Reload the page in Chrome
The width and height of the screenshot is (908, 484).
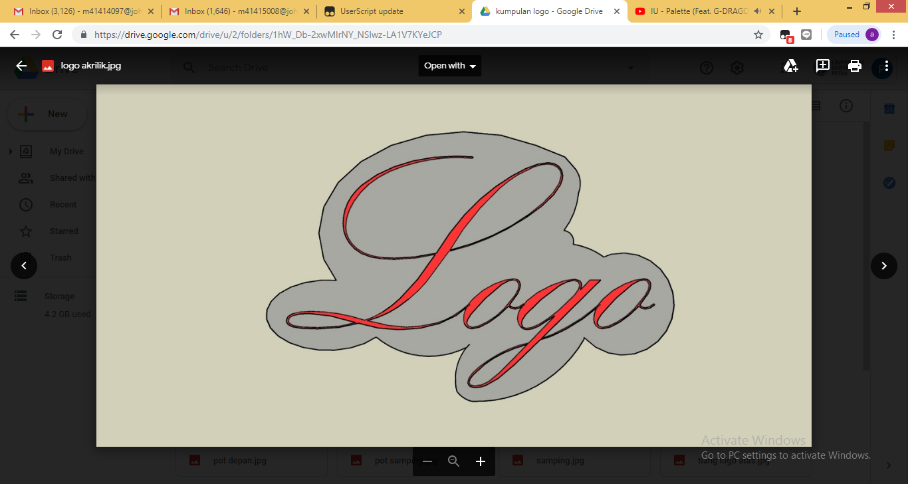click(56, 34)
